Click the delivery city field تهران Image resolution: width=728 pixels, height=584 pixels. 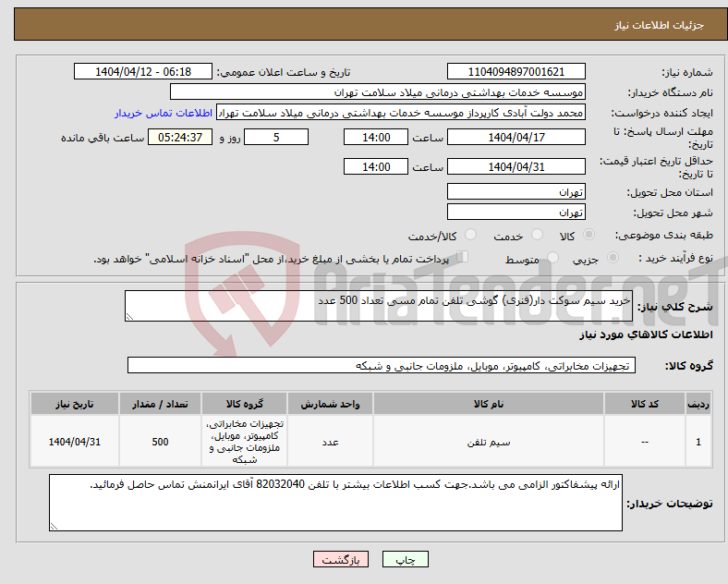coord(516,212)
